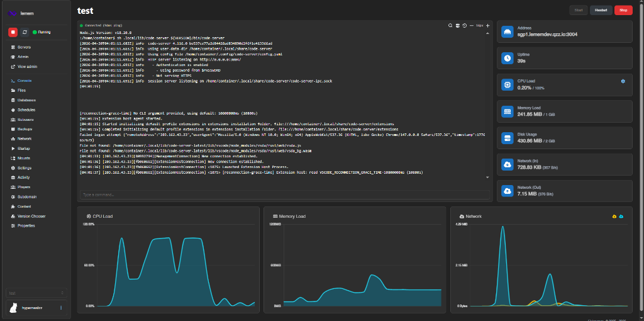Click the Network (Out) value 7.15 MiB
Viewport: 644px width, 321px height.
pyautogui.click(x=527, y=194)
